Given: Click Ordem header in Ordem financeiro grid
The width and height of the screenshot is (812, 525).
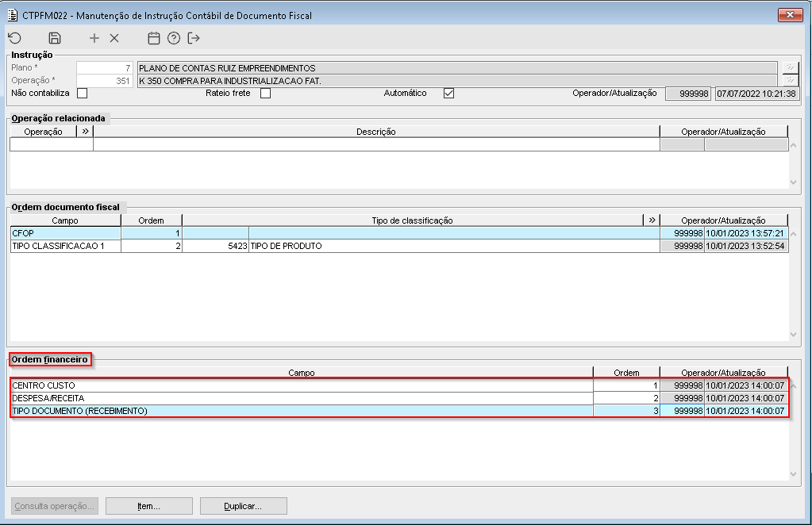Looking at the screenshot, I should click(x=626, y=373).
